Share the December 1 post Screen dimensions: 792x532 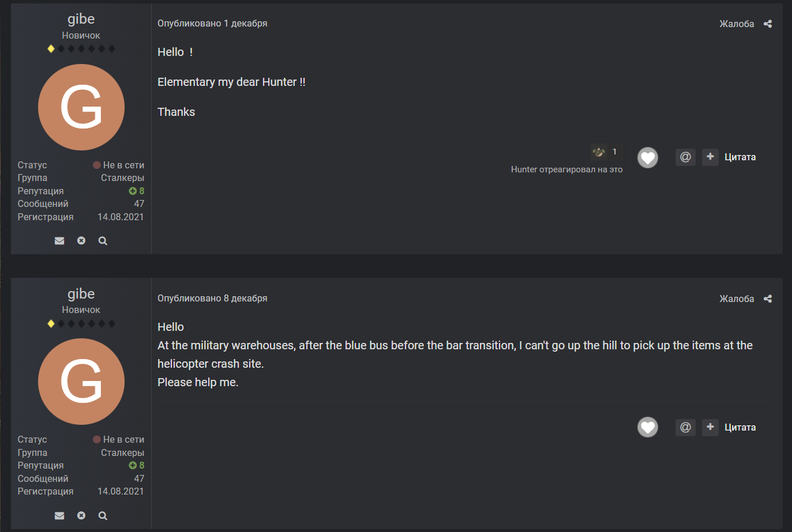(767, 24)
